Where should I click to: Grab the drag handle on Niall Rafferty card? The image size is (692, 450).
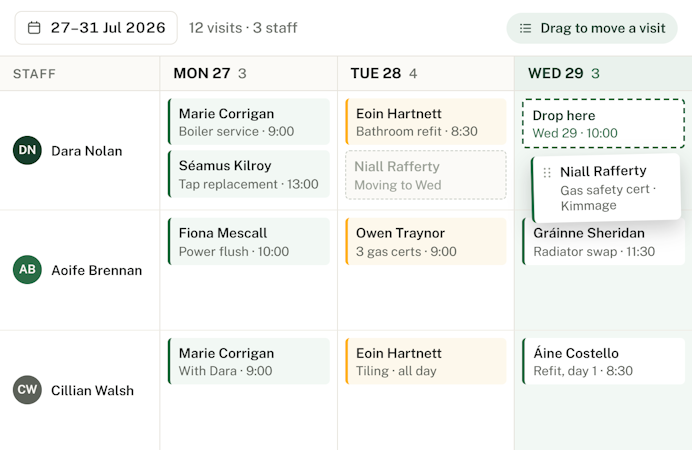coord(547,172)
